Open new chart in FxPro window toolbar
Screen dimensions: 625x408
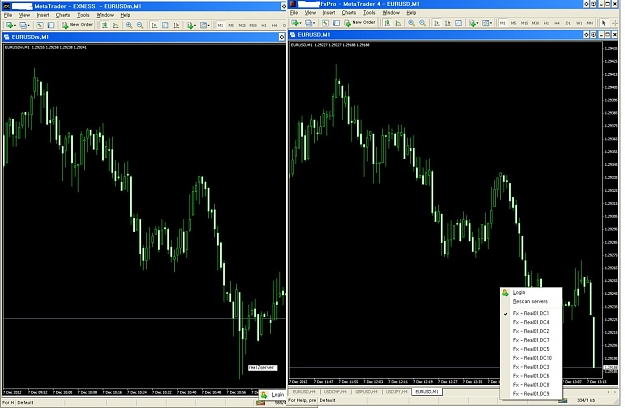click(295, 23)
